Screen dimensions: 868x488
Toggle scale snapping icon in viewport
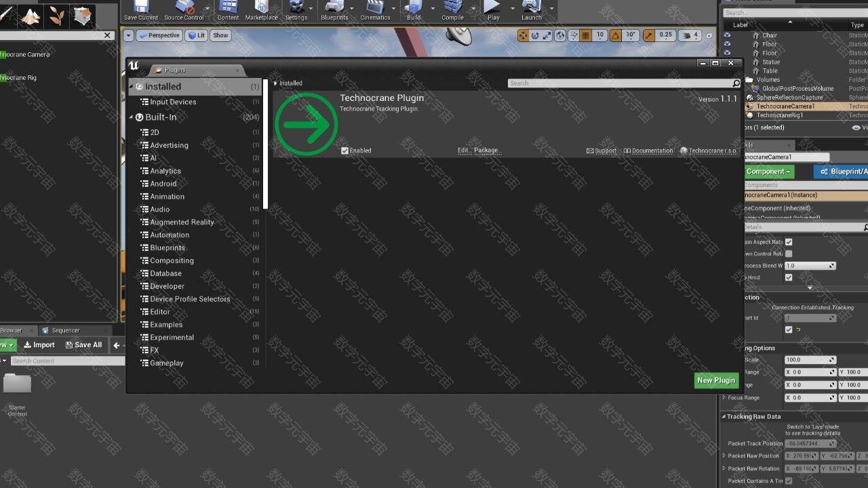pyautogui.click(x=649, y=35)
